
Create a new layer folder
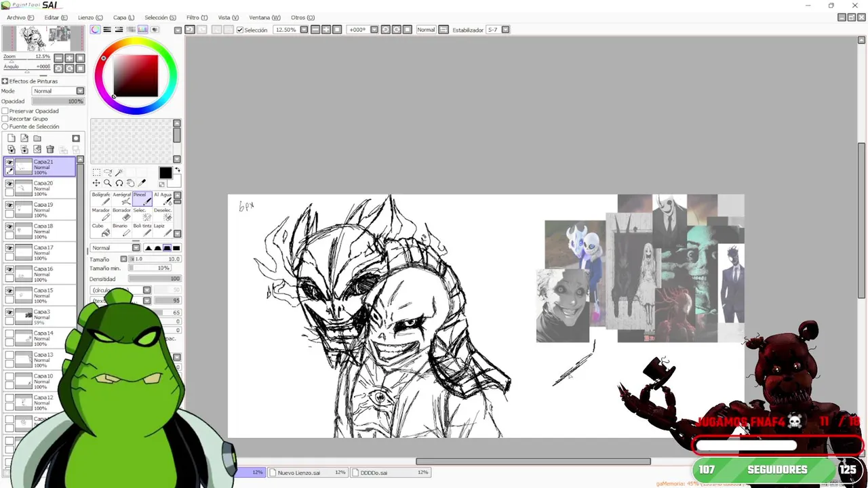pyautogui.click(x=37, y=138)
